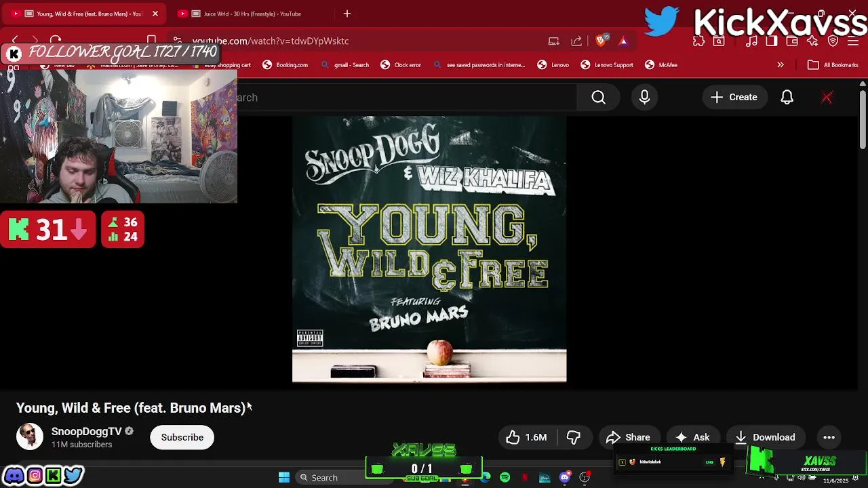This screenshot has width=868, height=488.
Task: Open the YouTube Create button
Action: click(x=734, y=98)
